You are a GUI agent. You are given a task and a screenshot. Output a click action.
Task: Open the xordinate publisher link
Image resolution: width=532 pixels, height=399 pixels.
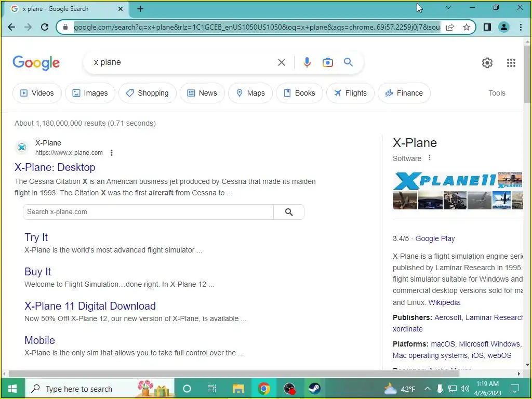(407, 329)
